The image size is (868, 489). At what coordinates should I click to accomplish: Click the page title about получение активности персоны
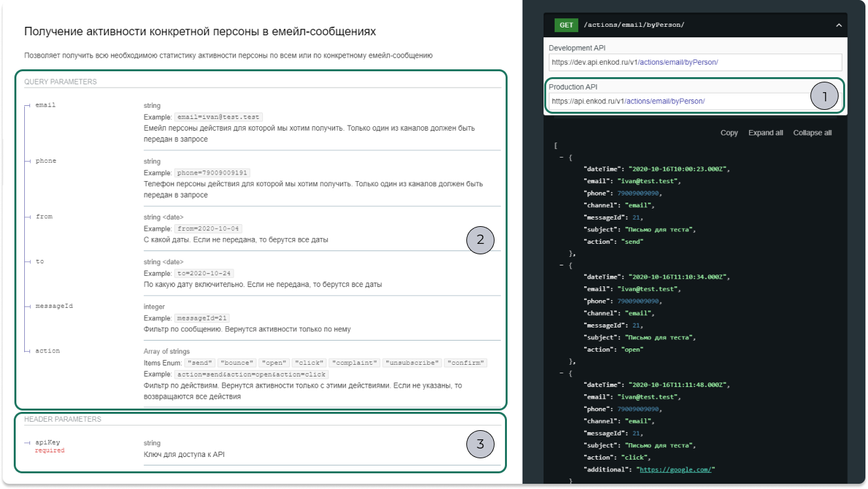coord(200,31)
